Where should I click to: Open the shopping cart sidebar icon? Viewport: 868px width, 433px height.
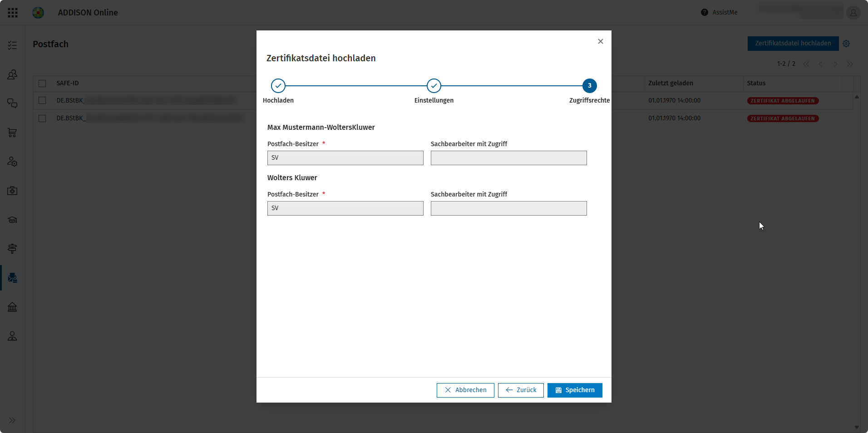coord(12,133)
